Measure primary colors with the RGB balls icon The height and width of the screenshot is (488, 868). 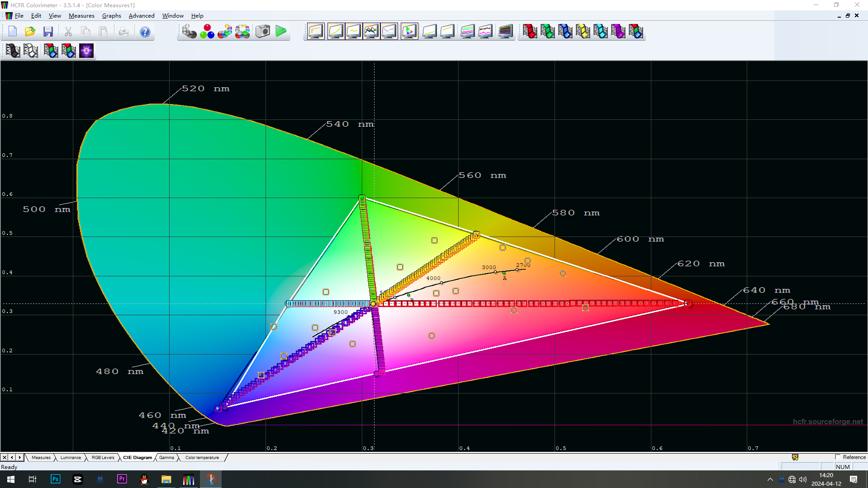point(207,32)
